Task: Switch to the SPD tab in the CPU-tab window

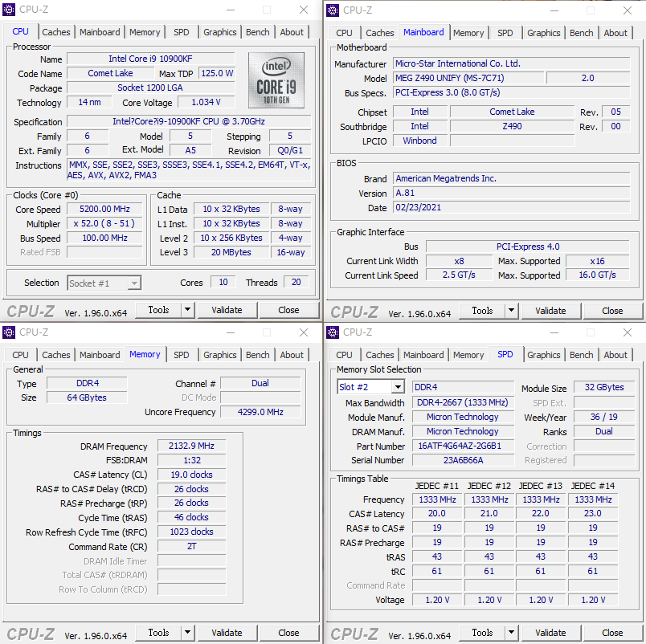Action: coord(182,32)
